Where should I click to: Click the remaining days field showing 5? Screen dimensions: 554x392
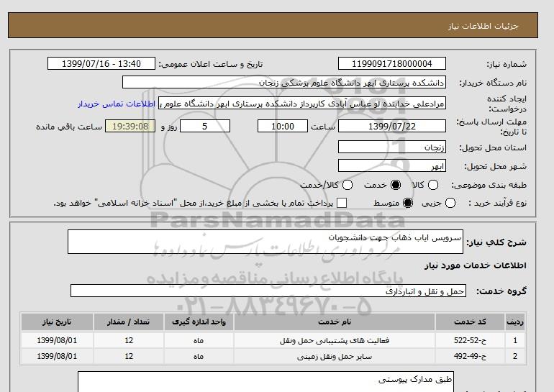[x=205, y=126]
